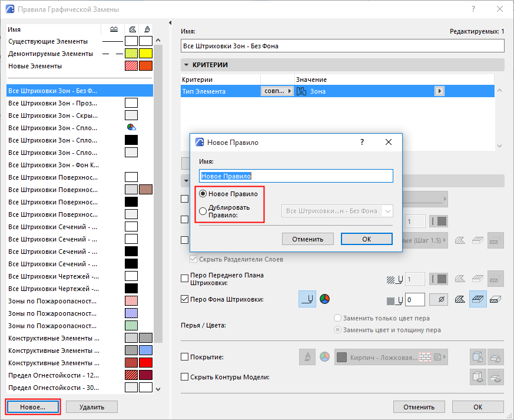Image resolution: width=514 pixels, height=420 pixels.
Task: Open the fill type dropdown (Шаг 1.5)
Action: click(425, 240)
